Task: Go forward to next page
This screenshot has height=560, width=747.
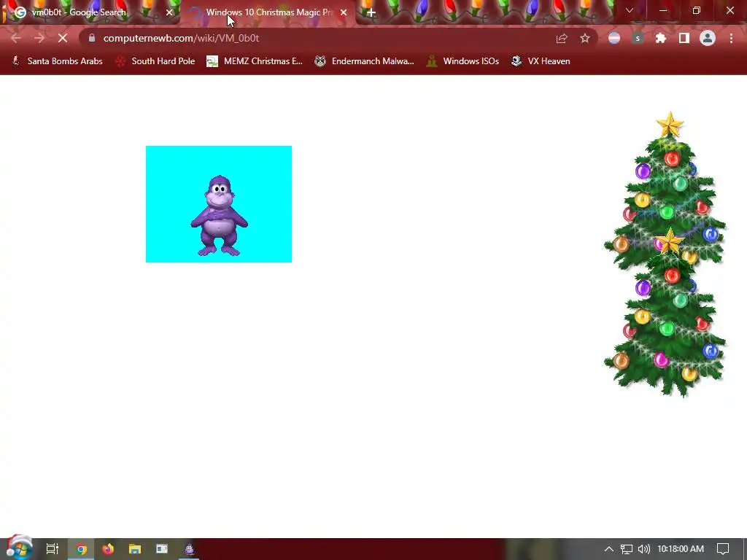Action: coord(39,38)
